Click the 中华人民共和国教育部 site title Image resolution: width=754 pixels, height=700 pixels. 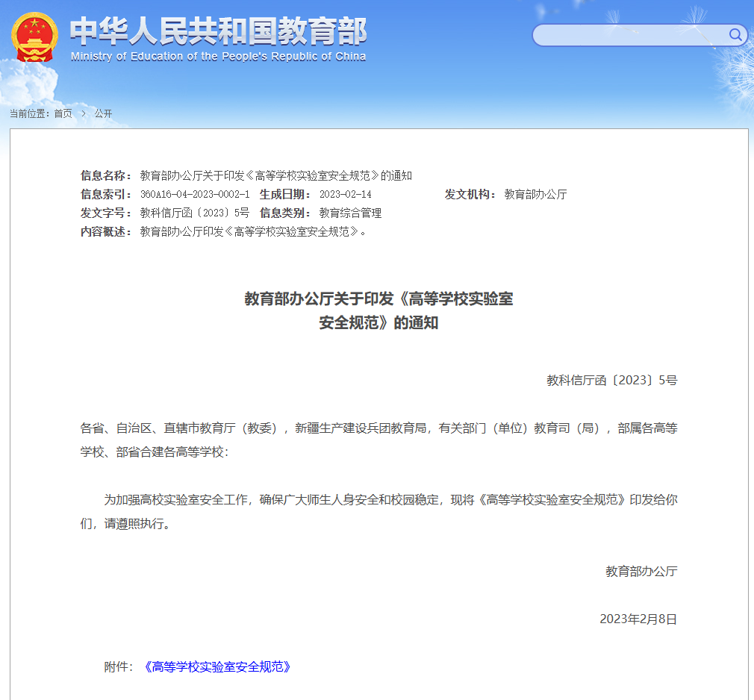pyautogui.click(x=219, y=32)
